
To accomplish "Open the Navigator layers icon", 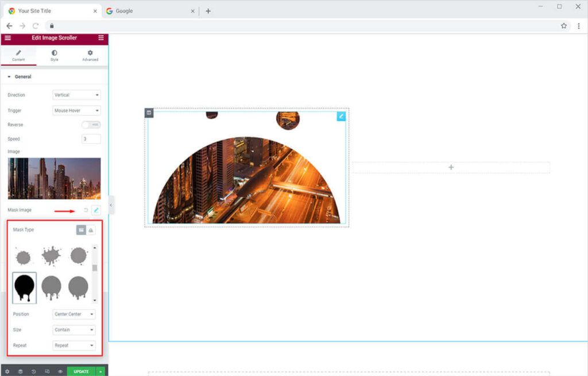I will 20,371.
